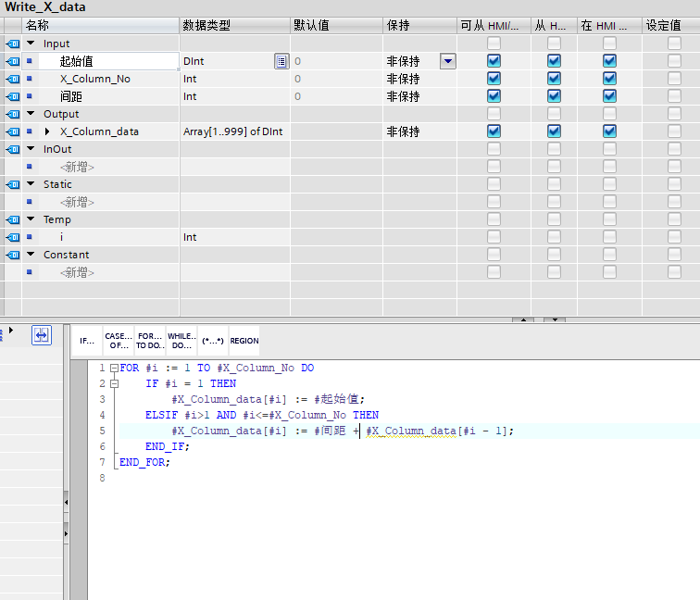This screenshot has width=700, height=600.
Task: Toggle 从 H... writable checkbox for X_Column_data
Action: 554,131
